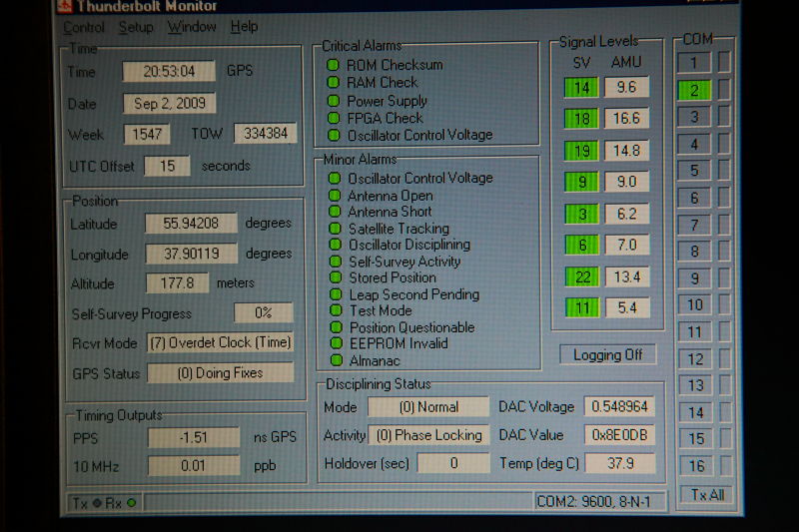Toggle the checkbox beside COM 1
The height and width of the screenshot is (532, 799).
[725, 63]
